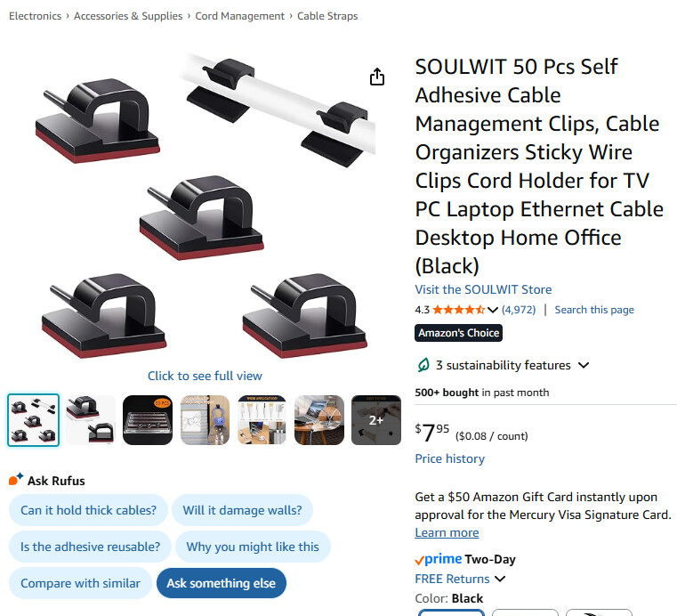Open the 2+ more images thumbnail

click(x=376, y=420)
